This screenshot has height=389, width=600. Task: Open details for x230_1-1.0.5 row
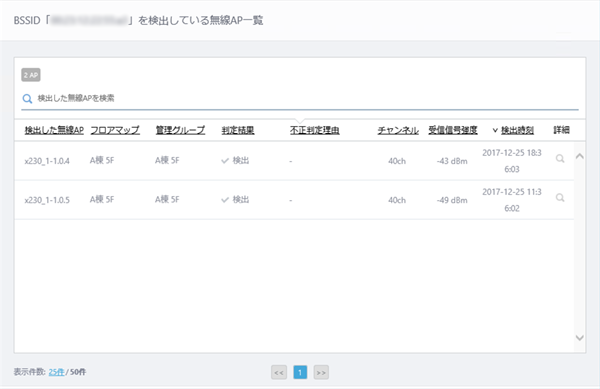(560, 197)
